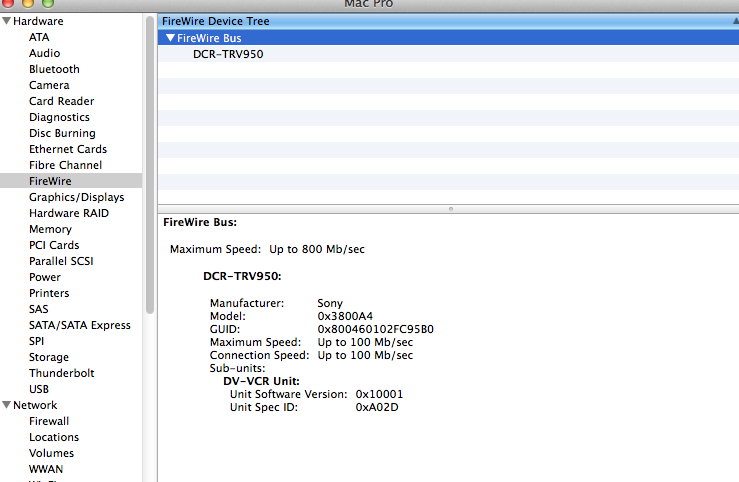This screenshot has height=482, width=739.
Task: Click the Model value 0x3800A4
Action: 345,316
